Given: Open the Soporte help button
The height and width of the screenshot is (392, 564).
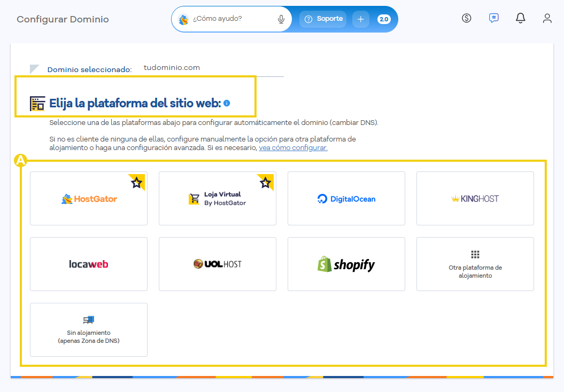Looking at the screenshot, I should pos(323,19).
